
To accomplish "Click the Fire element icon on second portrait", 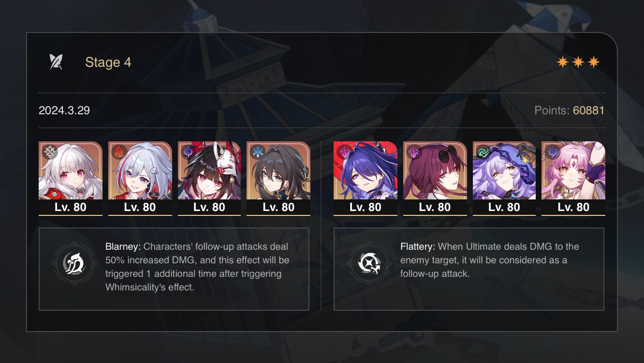I will point(119,152).
